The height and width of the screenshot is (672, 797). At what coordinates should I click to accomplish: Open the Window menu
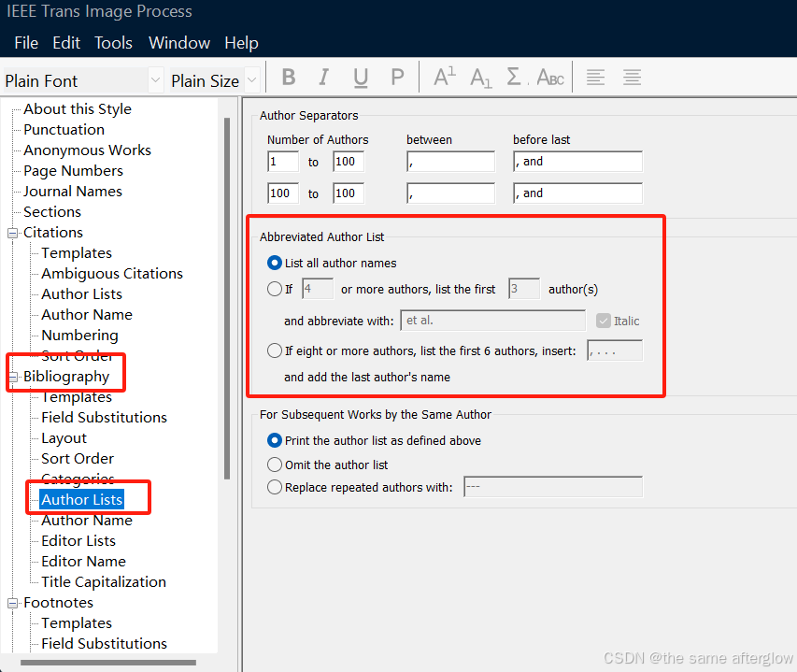click(179, 43)
